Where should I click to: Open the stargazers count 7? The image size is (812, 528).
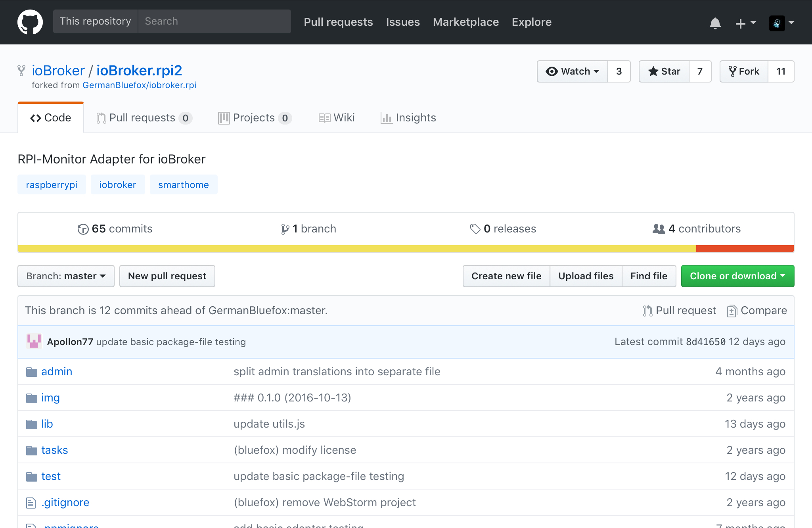coord(700,71)
